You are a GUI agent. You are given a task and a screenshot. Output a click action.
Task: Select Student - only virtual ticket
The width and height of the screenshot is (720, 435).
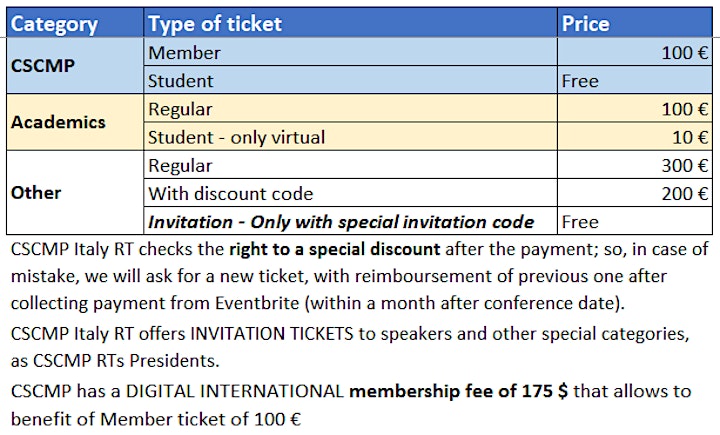pos(350,137)
